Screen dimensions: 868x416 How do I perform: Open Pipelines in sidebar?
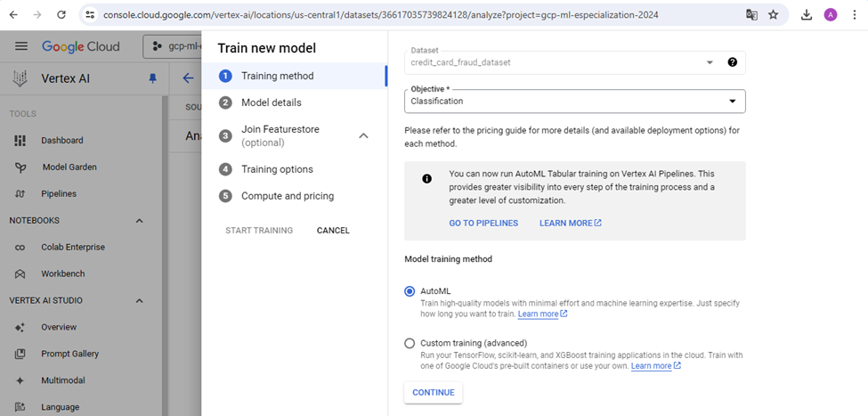59,194
